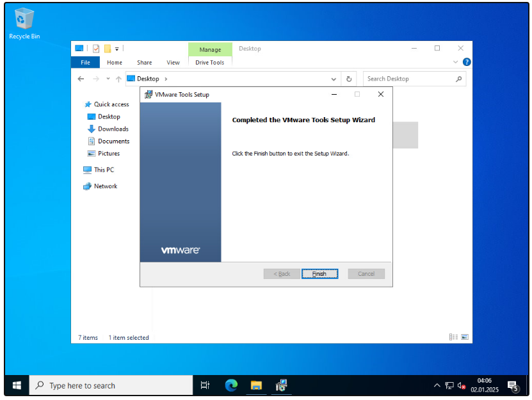Open Pictures in the navigation pane
The height and width of the screenshot is (400, 532).
point(104,154)
